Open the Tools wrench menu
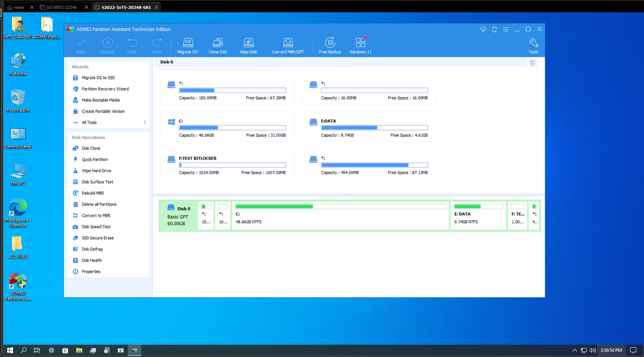Screen dimensions: 644x357 point(533,46)
